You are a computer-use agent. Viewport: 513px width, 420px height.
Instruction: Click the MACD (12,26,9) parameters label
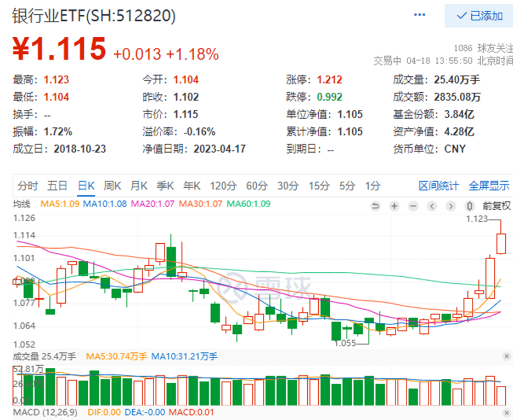click(x=45, y=412)
